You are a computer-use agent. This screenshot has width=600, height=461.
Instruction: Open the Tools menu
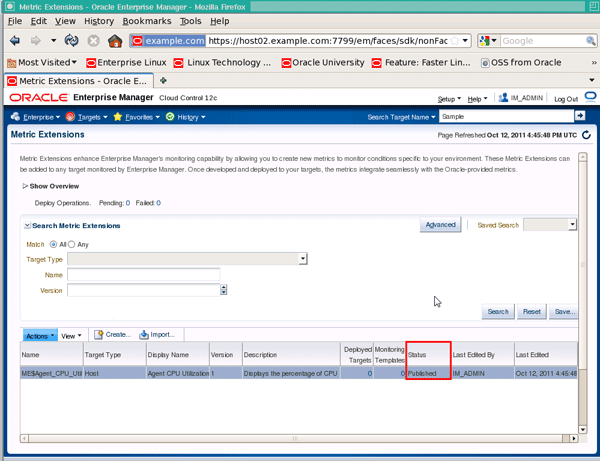[x=191, y=21]
